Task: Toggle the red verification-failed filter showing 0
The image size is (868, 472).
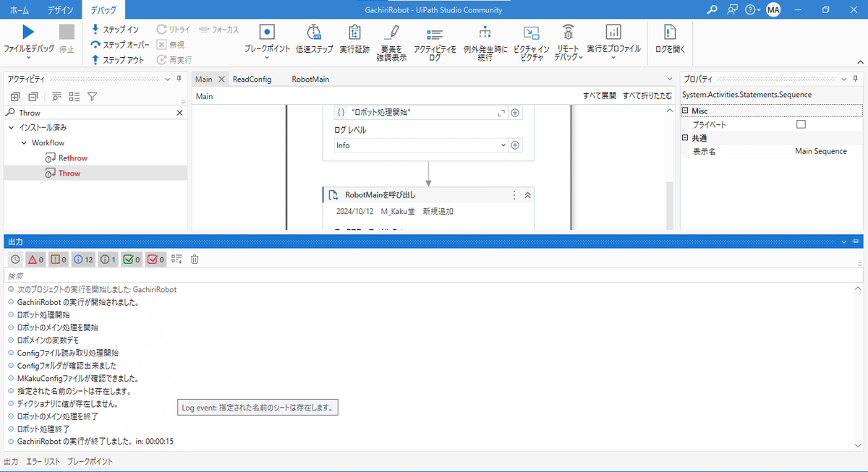Action: tap(156, 259)
